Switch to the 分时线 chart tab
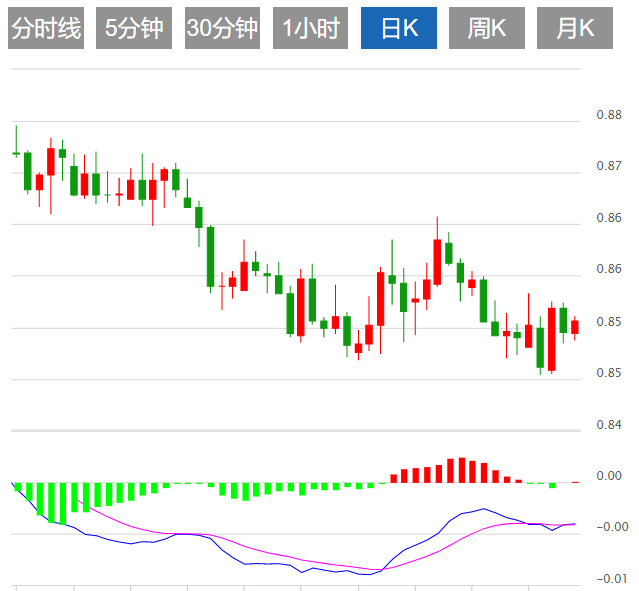The height and width of the screenshot is (591, 639). click(46, 28)
